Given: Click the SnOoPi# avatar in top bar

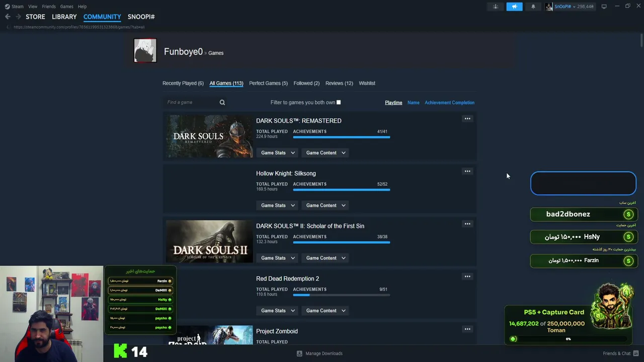Looking at the screenshot, I should (x=549, y=7).
